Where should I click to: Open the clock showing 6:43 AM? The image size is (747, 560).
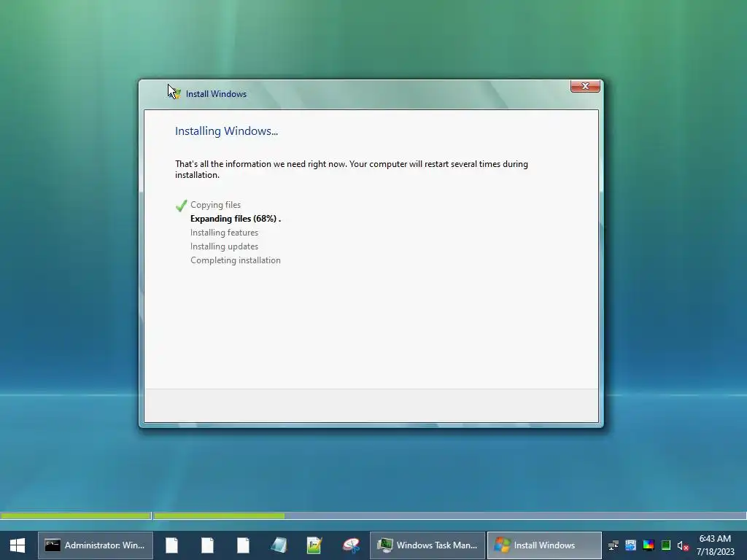(x=715, y=545)
